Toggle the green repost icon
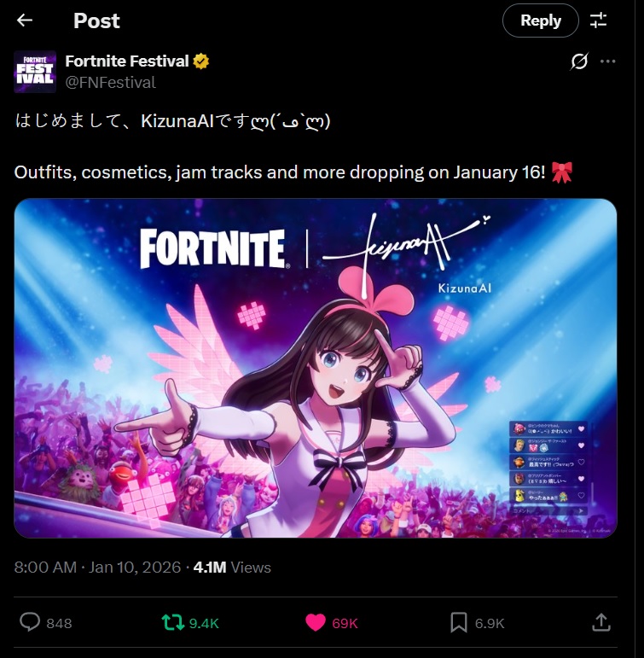 173,623
